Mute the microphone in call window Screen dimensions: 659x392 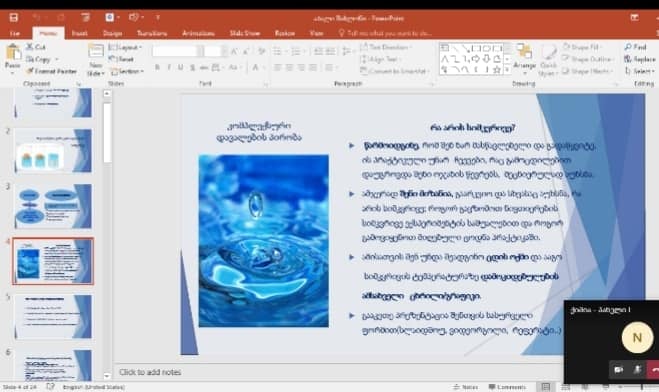point(637,369)
